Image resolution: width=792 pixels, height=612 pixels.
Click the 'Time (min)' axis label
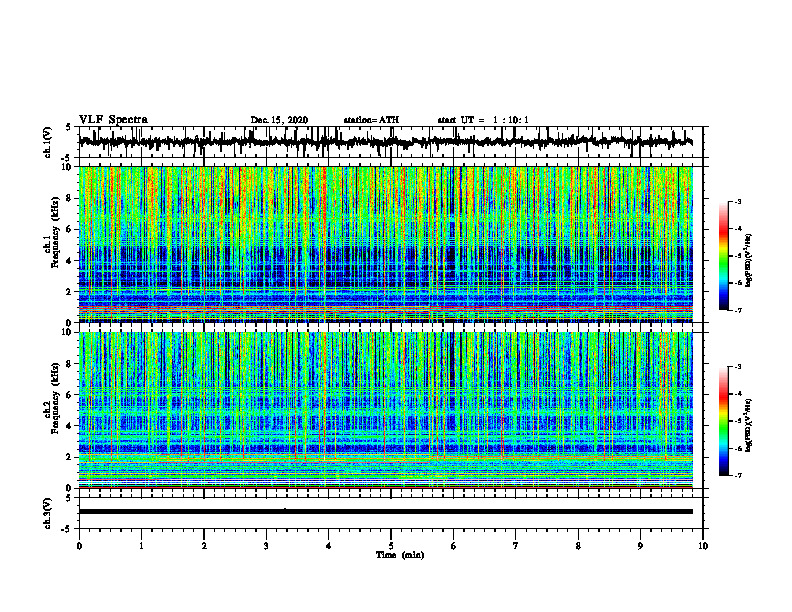[400, 555]
